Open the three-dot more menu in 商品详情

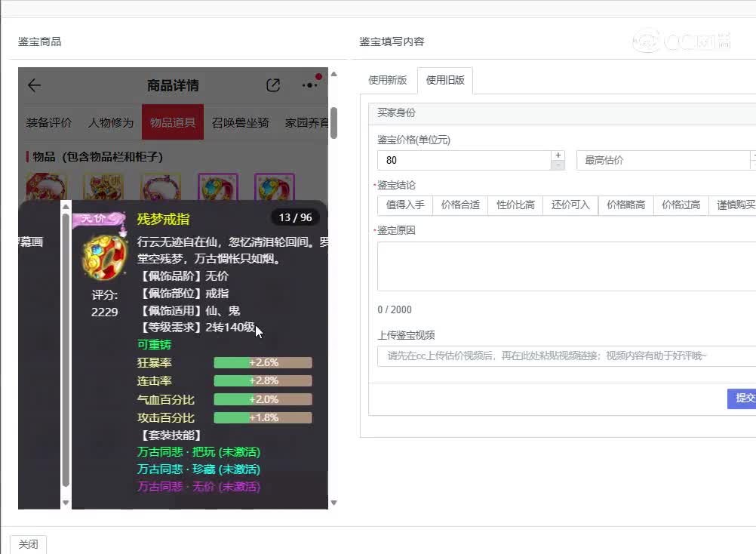point(309,85)
